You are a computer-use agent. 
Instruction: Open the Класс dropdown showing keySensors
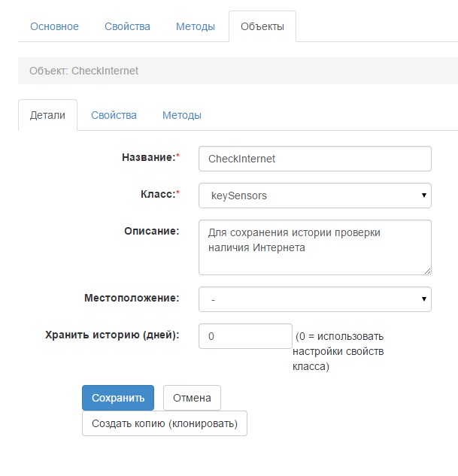point(314,196)
